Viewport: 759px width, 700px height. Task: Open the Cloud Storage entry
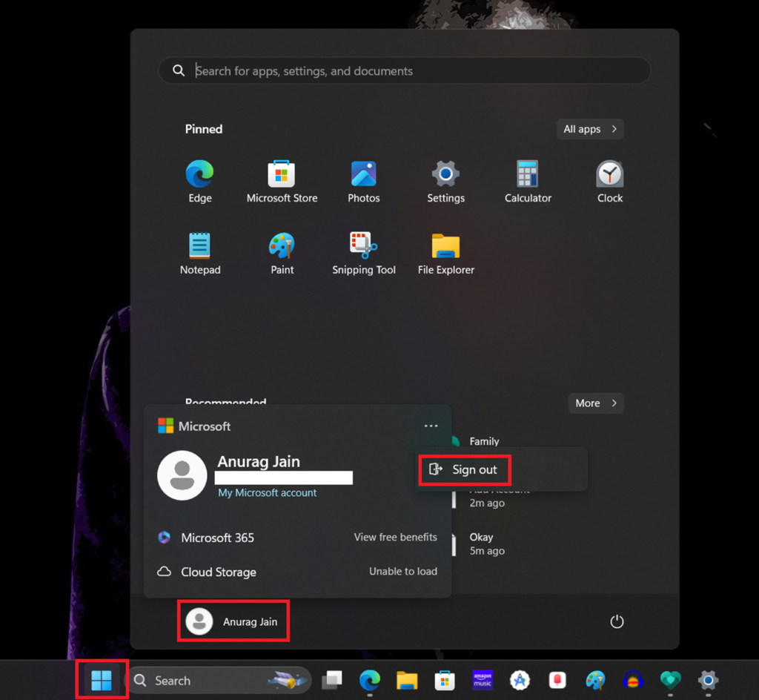tap(219, 572)
